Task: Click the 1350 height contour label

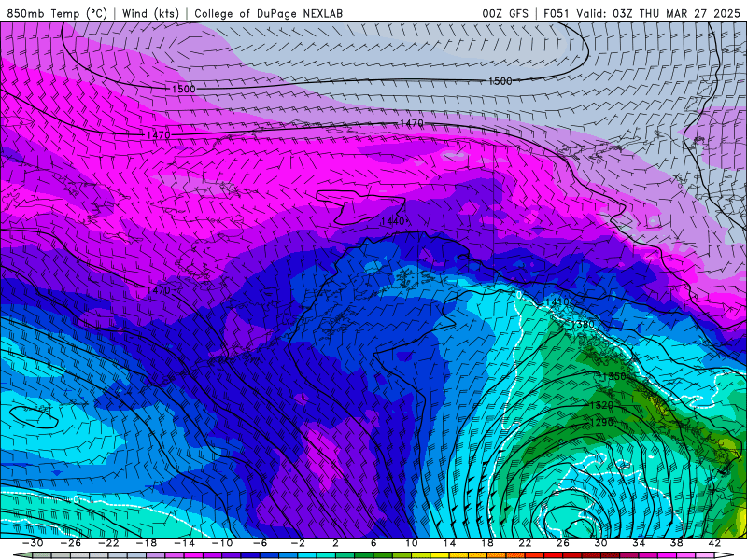Action: tap(614, 377)
